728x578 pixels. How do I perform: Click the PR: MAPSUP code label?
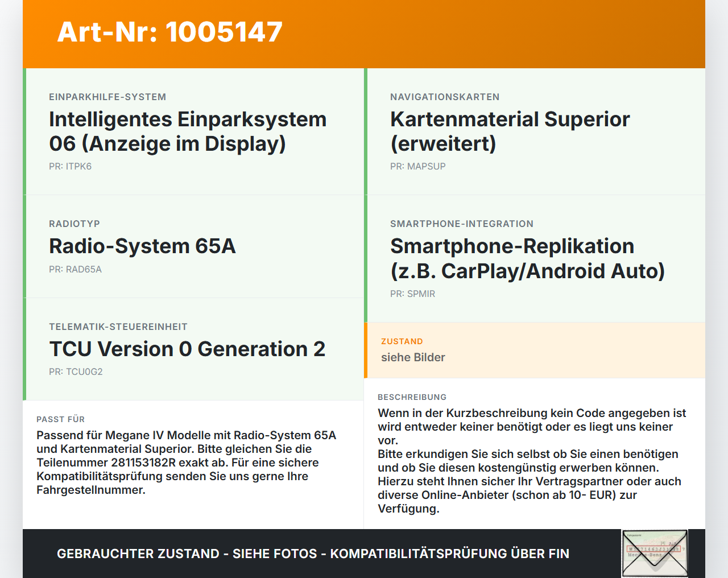[418, 167]
